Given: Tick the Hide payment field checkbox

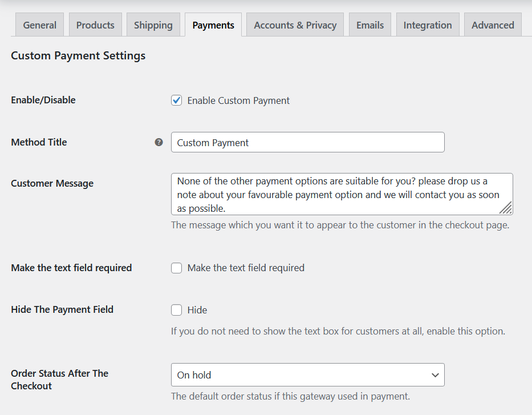Looking at the screenshot, I should pyautogui.click(x=177, y=310).
